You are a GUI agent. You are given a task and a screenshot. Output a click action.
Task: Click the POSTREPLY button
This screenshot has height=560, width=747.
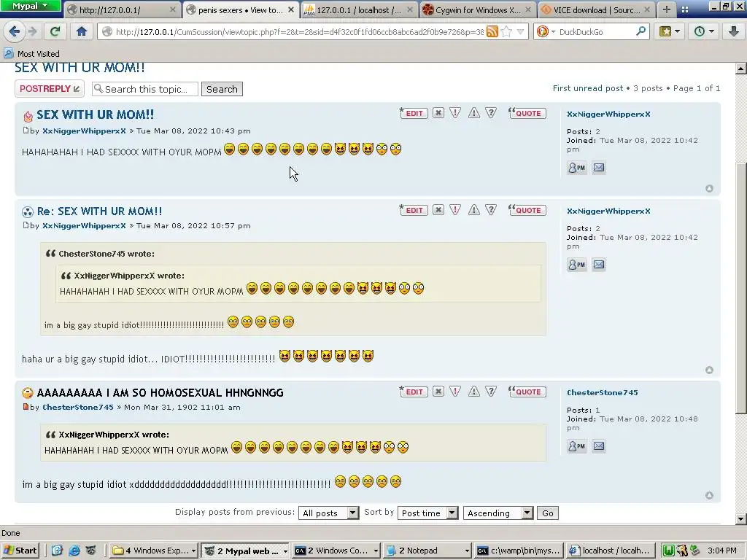point(50,88)
